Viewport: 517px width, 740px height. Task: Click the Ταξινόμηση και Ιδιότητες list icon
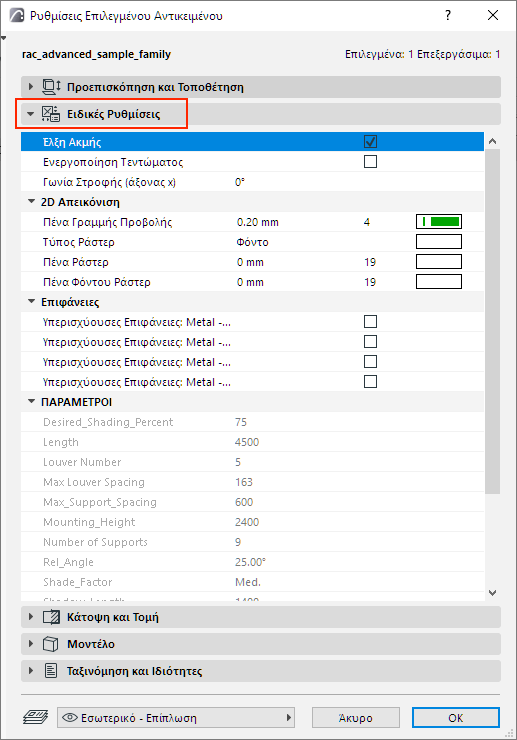pyautogui.click(x=51, y=671)
